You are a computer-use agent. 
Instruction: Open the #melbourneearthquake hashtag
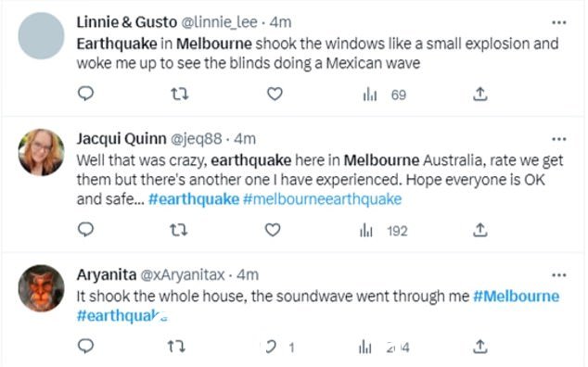coord(322,198)
